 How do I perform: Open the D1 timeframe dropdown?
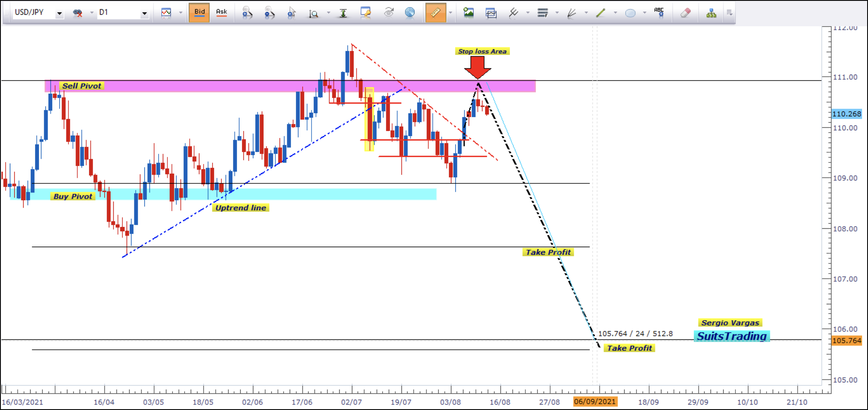[x=144, y=13]
